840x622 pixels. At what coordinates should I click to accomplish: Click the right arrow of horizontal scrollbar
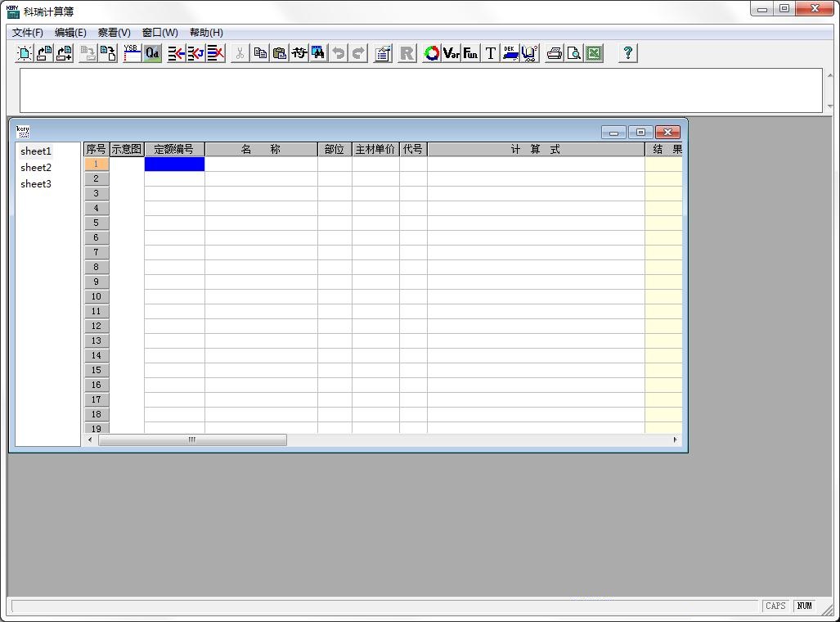coord(675,440)
